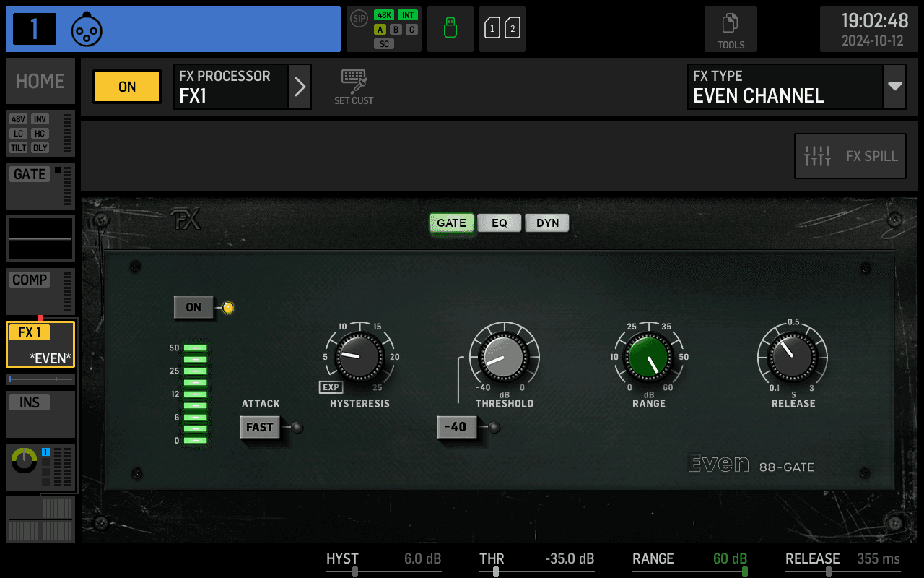Click the 2024-10-12 date text
Viewport: 924px width, 578px height.
[x=873, y=40]
